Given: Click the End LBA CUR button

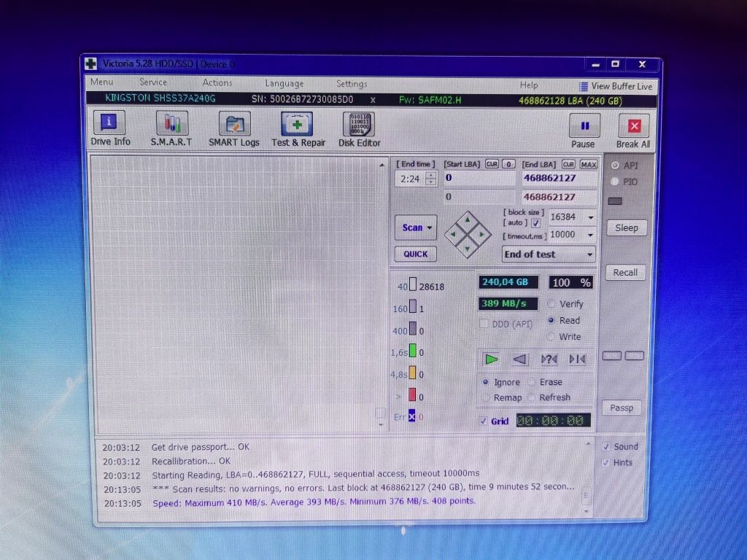Looking at the screenshot, I should [568, 164].
